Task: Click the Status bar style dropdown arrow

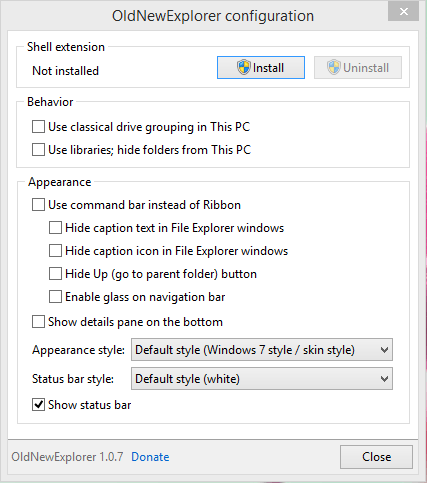Action: click(384, 379)
